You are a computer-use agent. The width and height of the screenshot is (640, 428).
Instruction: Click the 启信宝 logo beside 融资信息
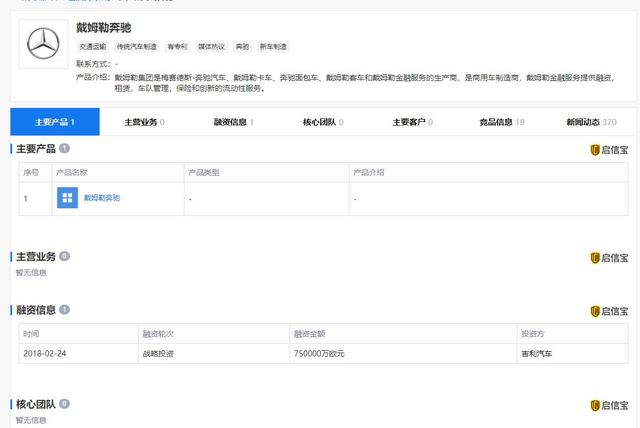coord(609,311)
